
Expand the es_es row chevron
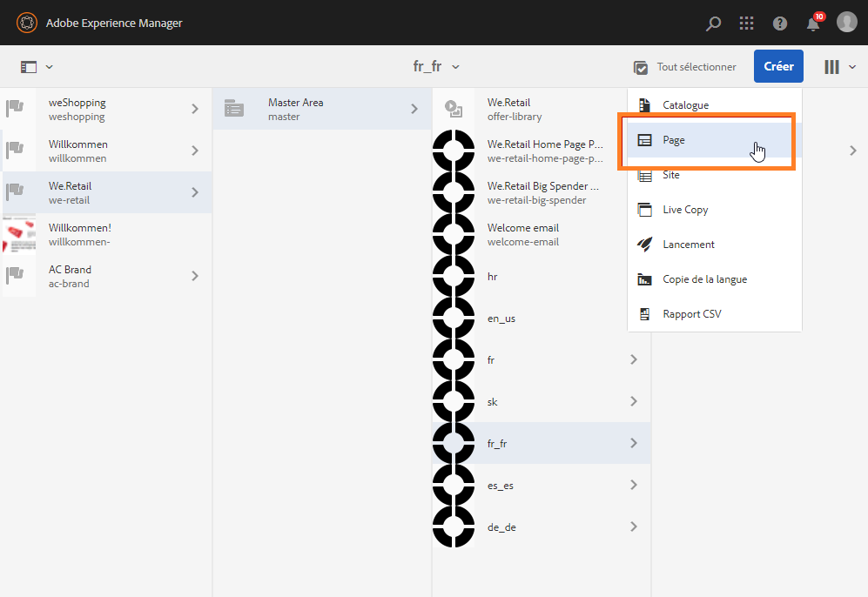(634, 485)
